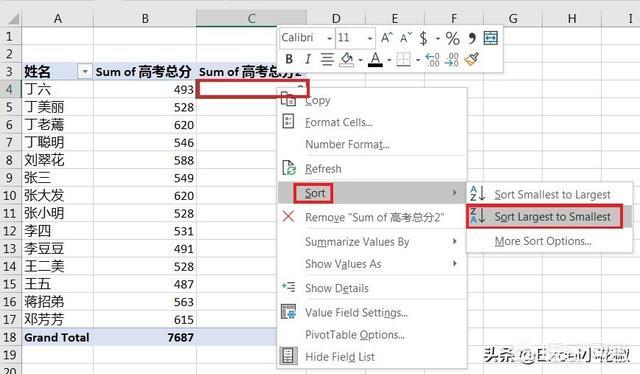640x374 pixels.
Task: Toggle Bold in the mini toolbar
Action: (289, 60)
